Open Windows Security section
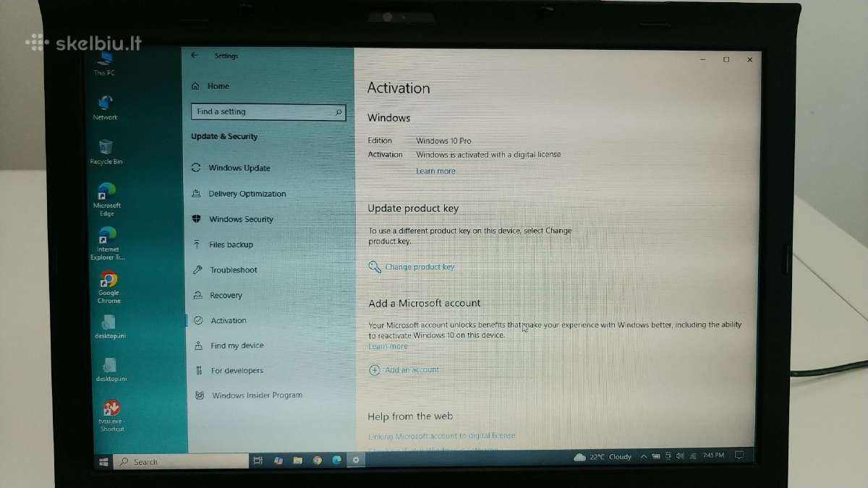 (232, 219)
